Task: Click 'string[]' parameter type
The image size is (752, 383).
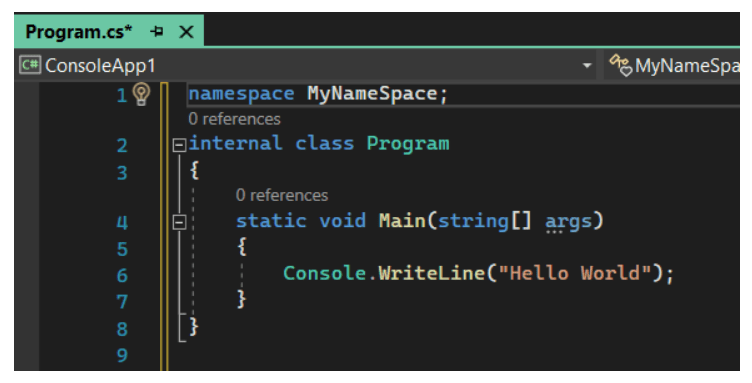Action: click(485, 221)
